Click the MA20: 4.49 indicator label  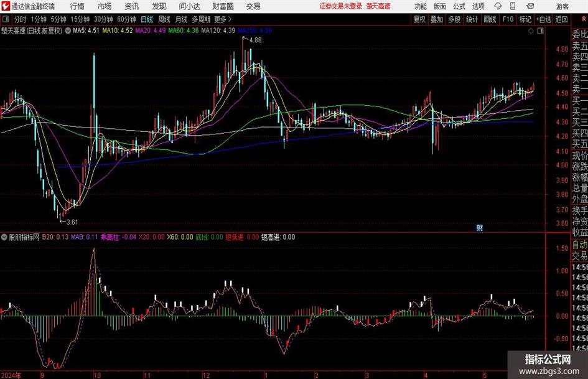point(151,30)
